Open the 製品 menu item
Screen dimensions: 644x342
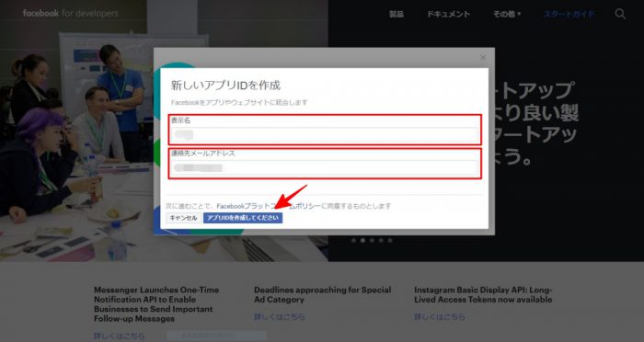(x=397, y=14)
